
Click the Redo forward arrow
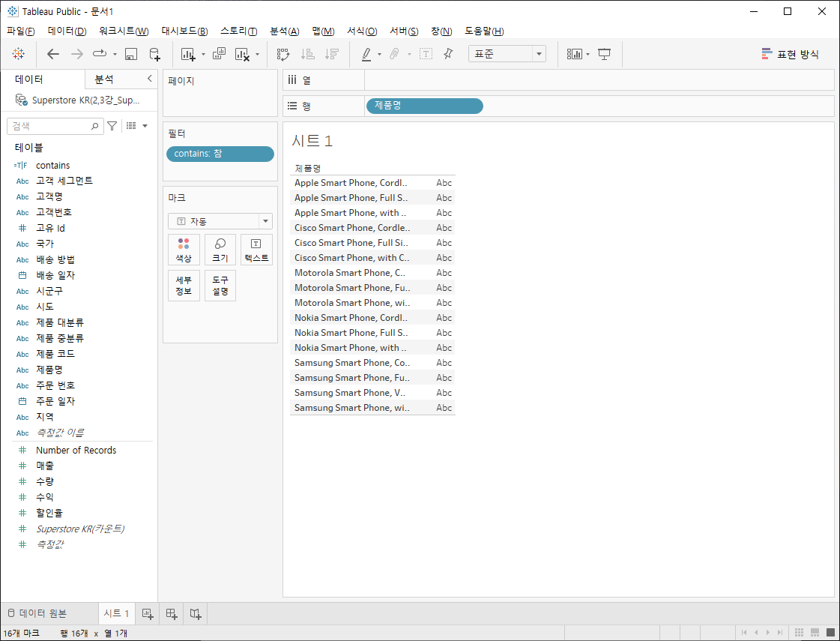[77, 53]
